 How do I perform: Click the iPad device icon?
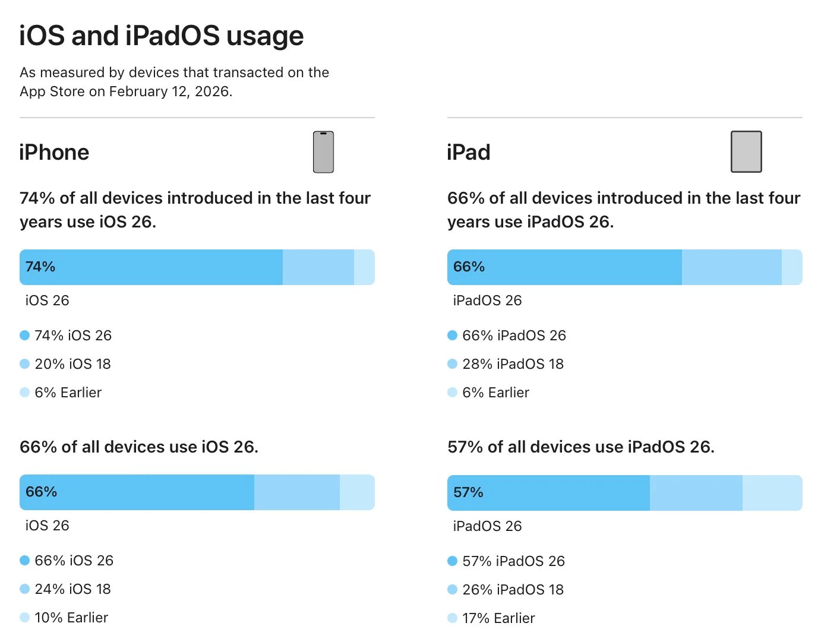point(746,152)
